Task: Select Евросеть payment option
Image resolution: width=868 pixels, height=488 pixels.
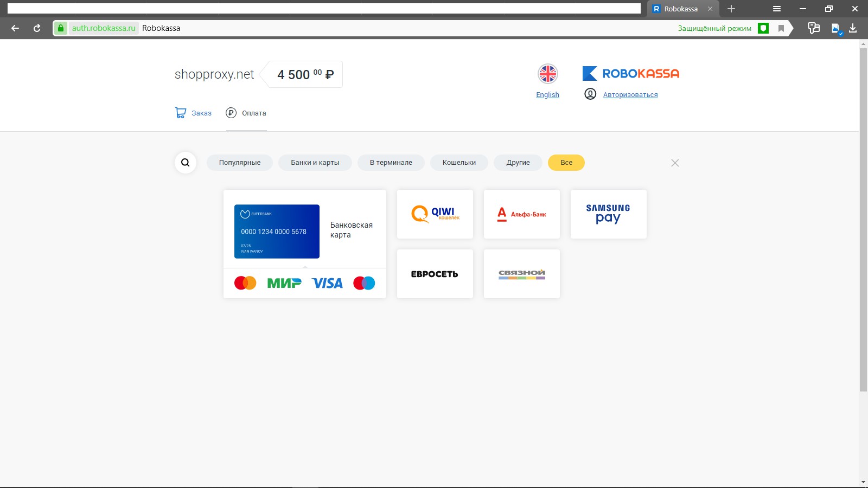Action: click(435, 274)
